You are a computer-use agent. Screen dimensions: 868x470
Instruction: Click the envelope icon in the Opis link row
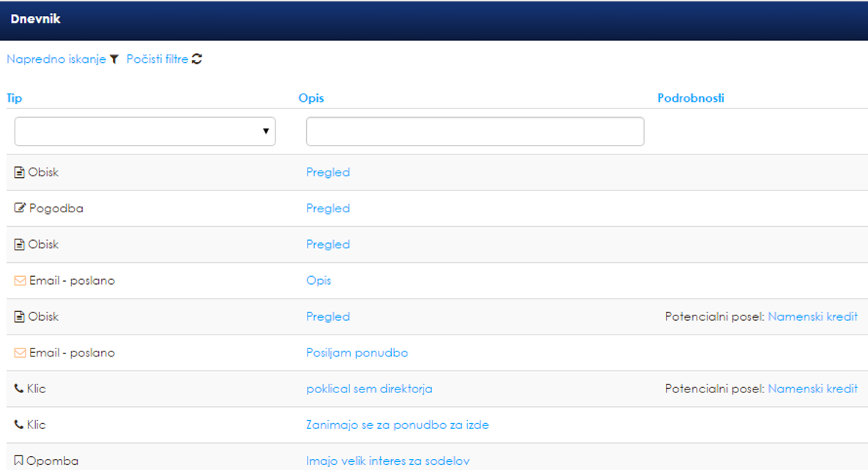[20, 280]
